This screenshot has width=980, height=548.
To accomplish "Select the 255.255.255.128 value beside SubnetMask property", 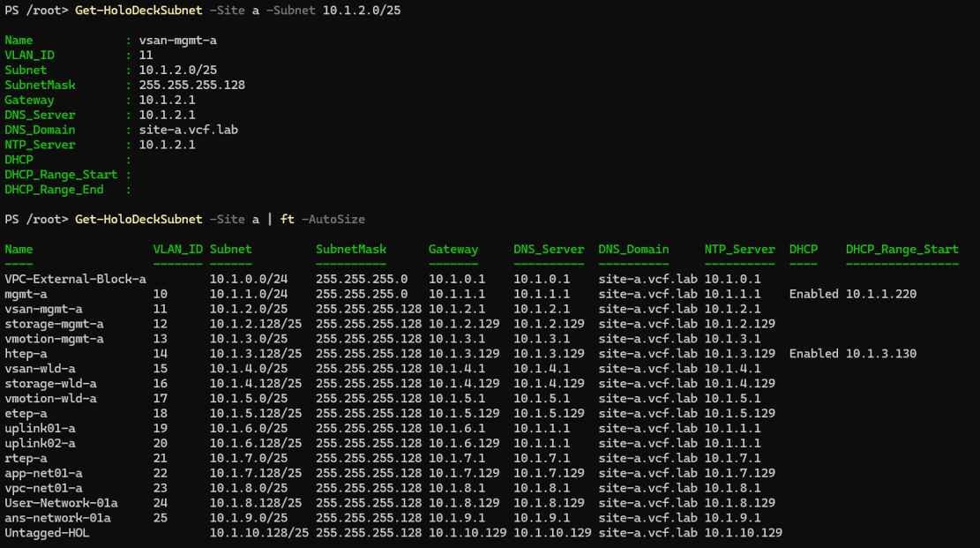I will tap(185, 85).
